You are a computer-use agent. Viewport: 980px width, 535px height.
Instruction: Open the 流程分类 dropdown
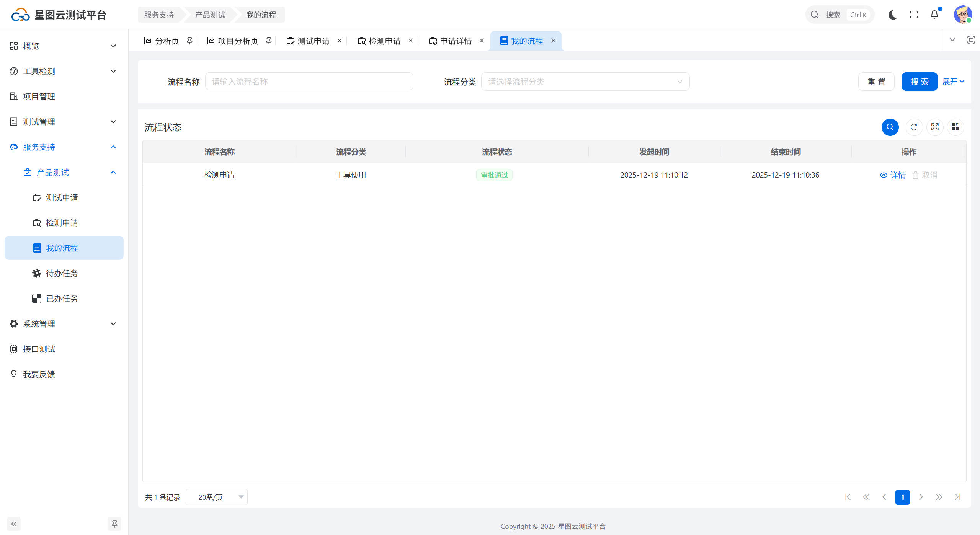585,82
